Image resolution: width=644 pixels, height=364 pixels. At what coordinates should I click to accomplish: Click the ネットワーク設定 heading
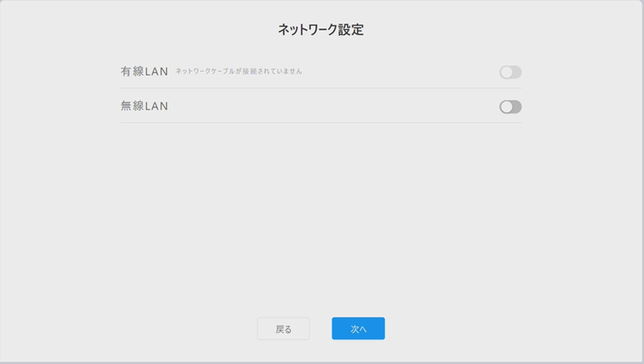[x=320, y=30]
